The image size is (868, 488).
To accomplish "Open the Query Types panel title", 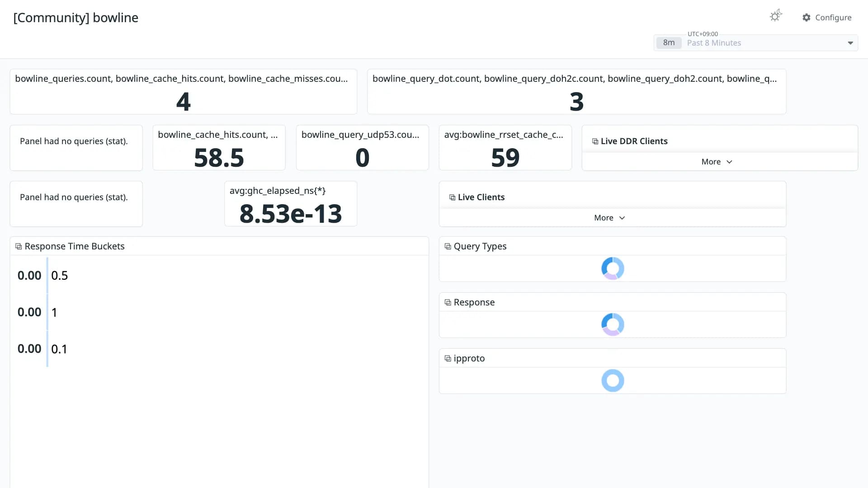I will coord(480,246).
